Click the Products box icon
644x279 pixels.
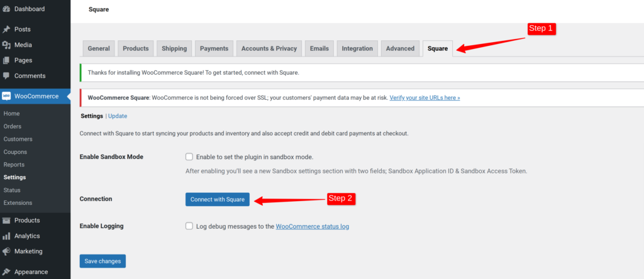click(x=6, y=221)
